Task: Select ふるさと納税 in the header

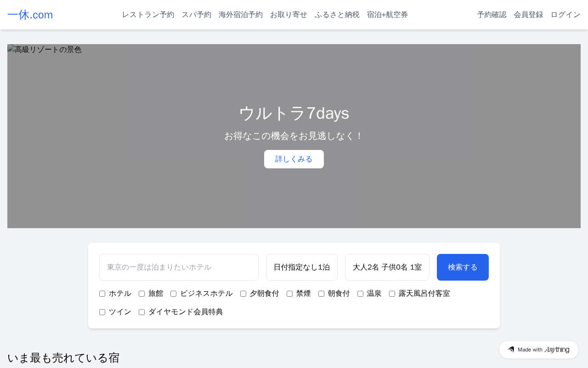Action: tap(337, 15)
